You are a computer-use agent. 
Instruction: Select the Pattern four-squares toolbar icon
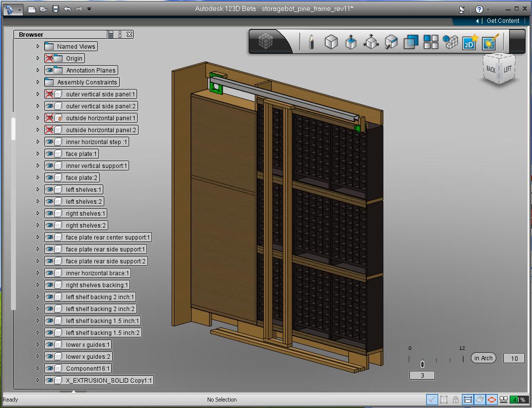pos(431,42)
